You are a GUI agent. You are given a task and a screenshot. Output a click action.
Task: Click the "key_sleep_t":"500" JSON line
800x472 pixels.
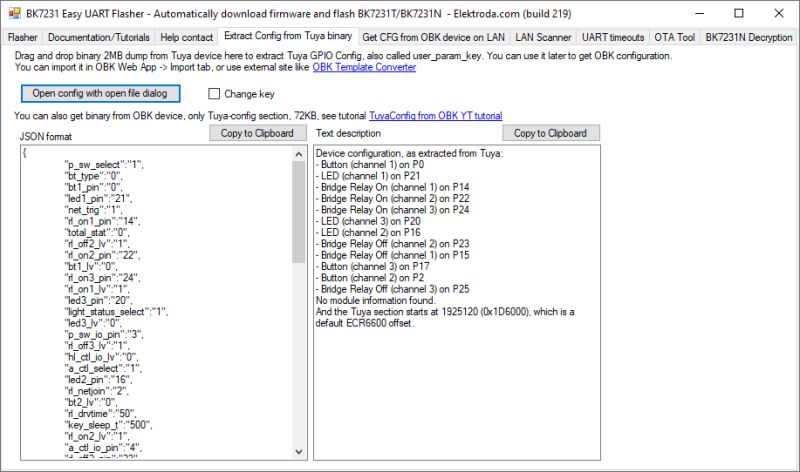point(108,425)
